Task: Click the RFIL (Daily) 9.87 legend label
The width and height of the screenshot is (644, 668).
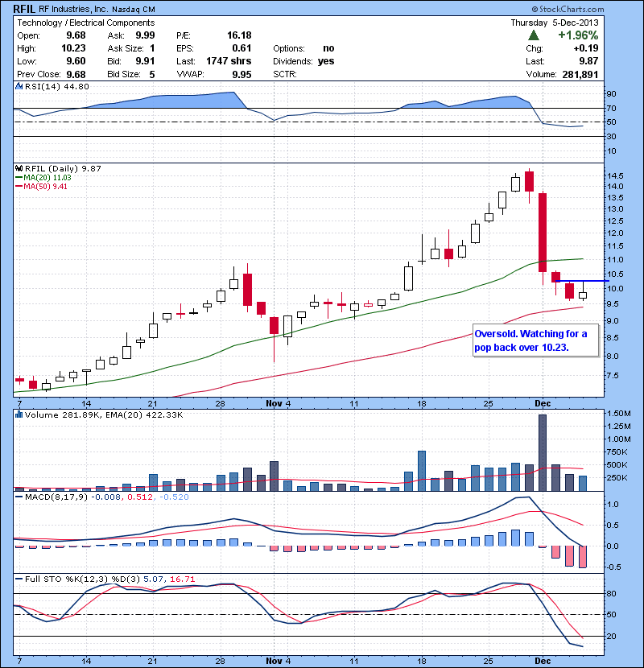Action: pos(63,168)
